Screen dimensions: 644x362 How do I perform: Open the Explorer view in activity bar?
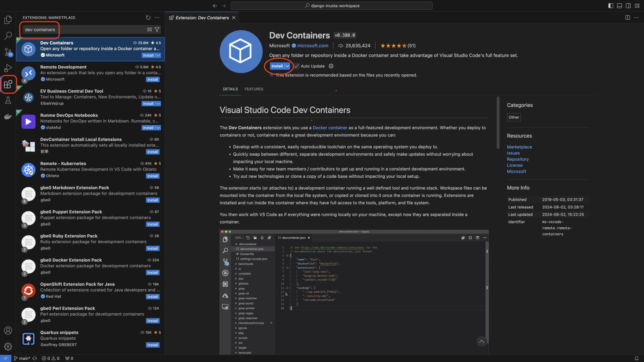tap(8, 20)
